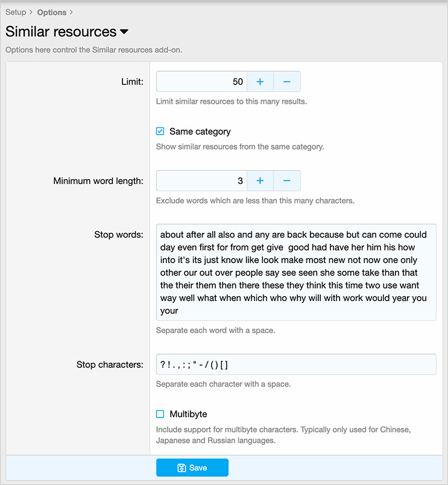Click the floppy disk icon on Save
Screen dimensions: 448x485
click(182, 468)
